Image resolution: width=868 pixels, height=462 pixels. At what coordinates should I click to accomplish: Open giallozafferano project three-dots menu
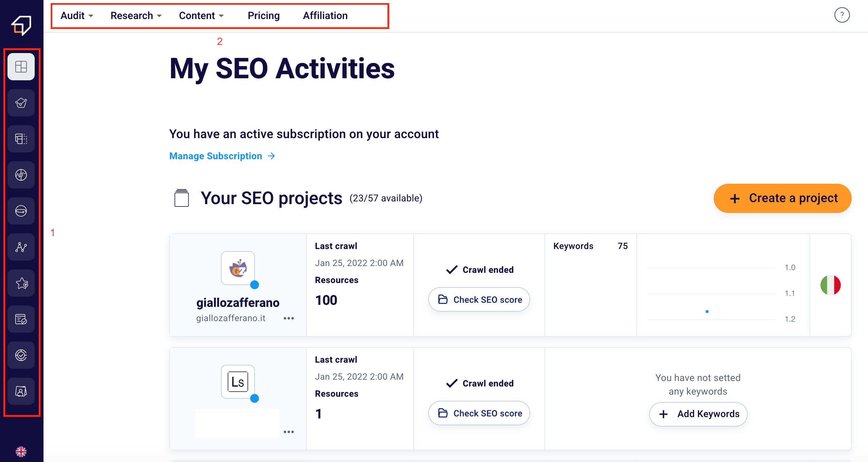(289, 318)
